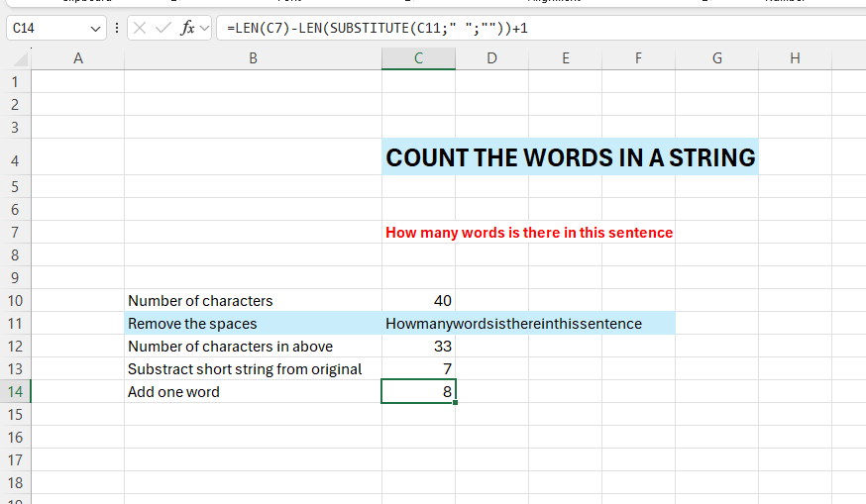Viewport: 866px width, 504px height.
Task: Click the Enter checkmark icon in formula bar
Action: (162, 28)
